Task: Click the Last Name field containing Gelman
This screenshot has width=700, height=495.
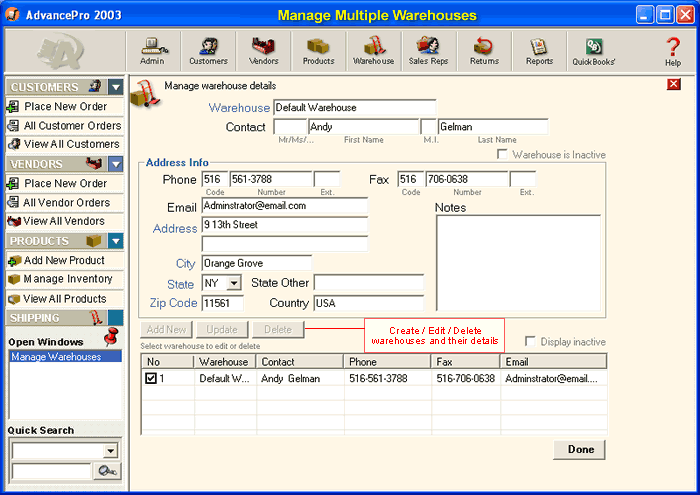Action: point(493,127)
